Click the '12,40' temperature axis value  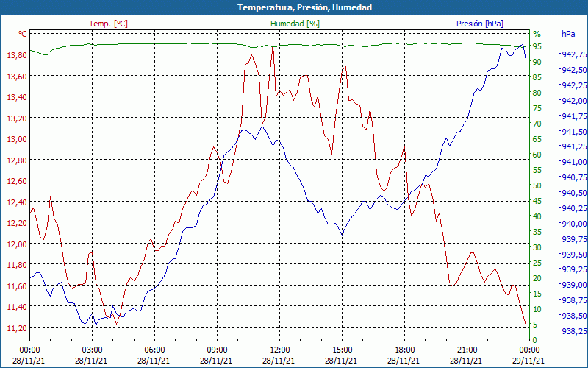point(17,202)
